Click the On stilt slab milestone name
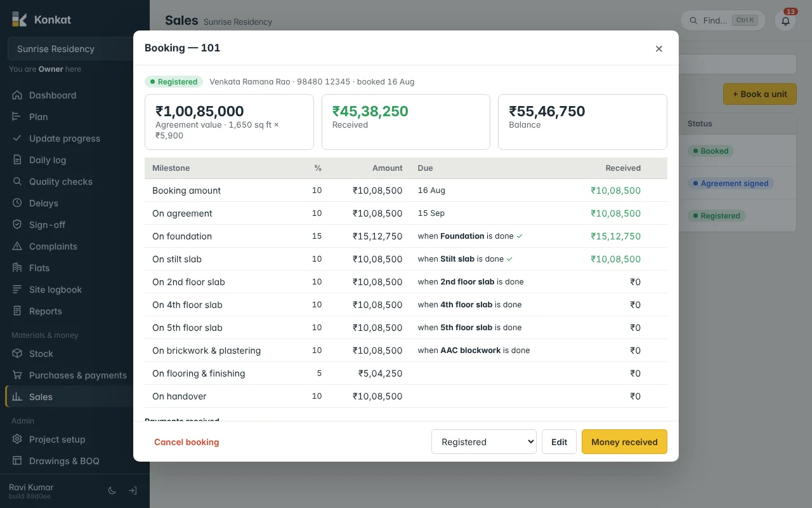This screenshot has height=508, width=812. coord(177,259)
